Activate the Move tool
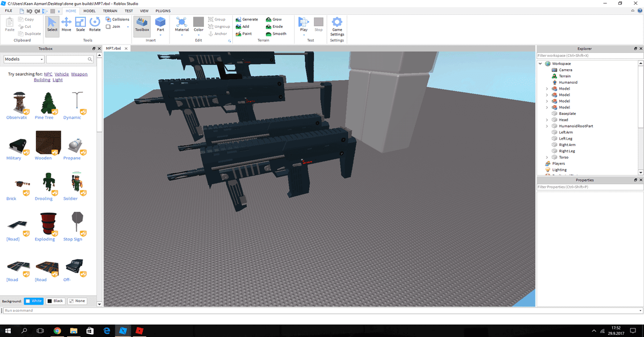Viewport: 644px width, 337px height. point(66,24)
